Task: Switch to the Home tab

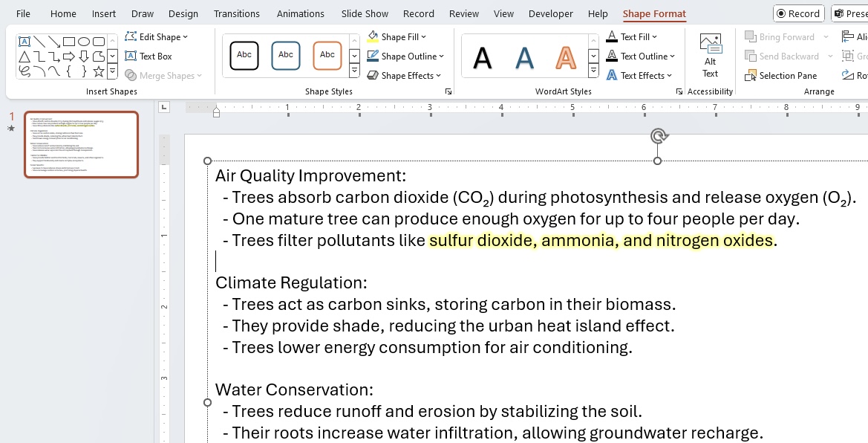Action: click(x=63, y=13)
